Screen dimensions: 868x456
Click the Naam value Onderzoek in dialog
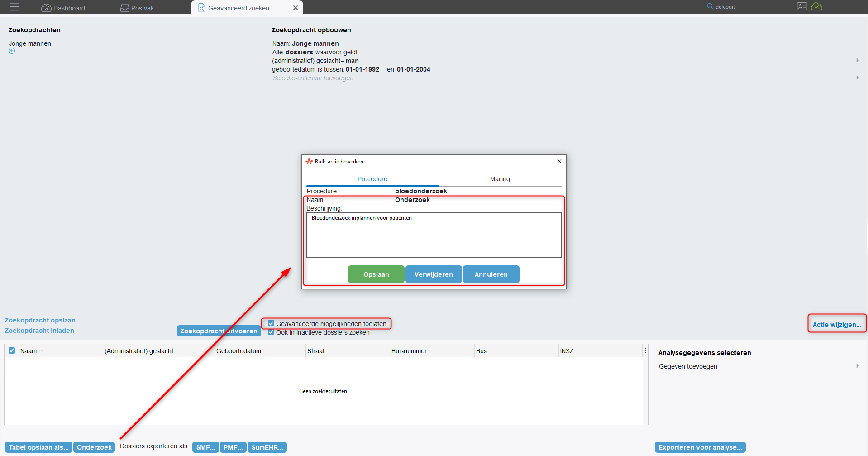click(x=412, y=200)
